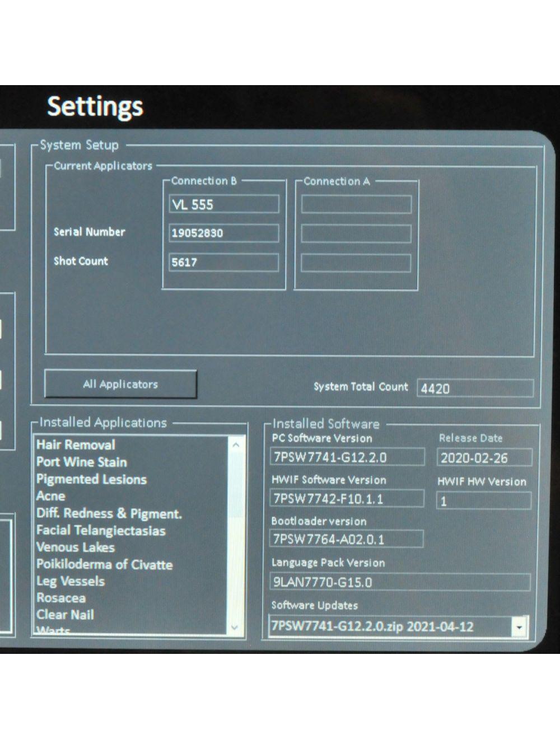Click the System Total Count field
This screenshot has height=739, width=560.
tap(475, 388)
